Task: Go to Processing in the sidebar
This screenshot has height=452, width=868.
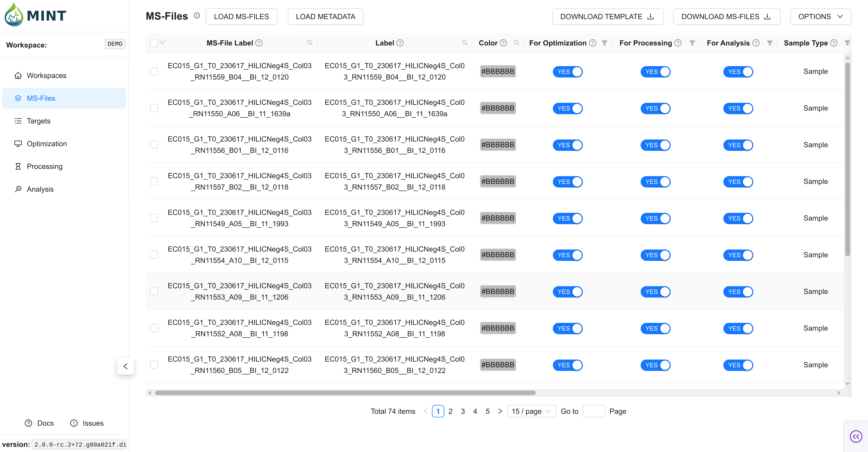Action: coord(44,166)
